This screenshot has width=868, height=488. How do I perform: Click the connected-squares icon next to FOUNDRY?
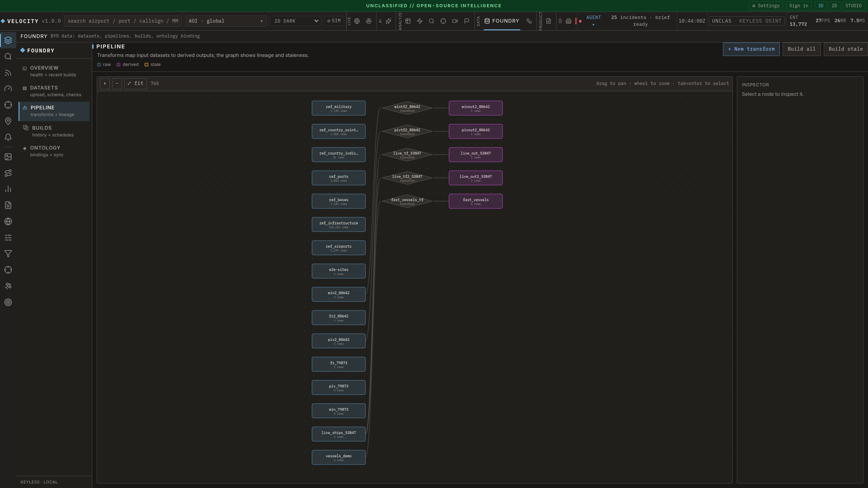pos(529,21)
